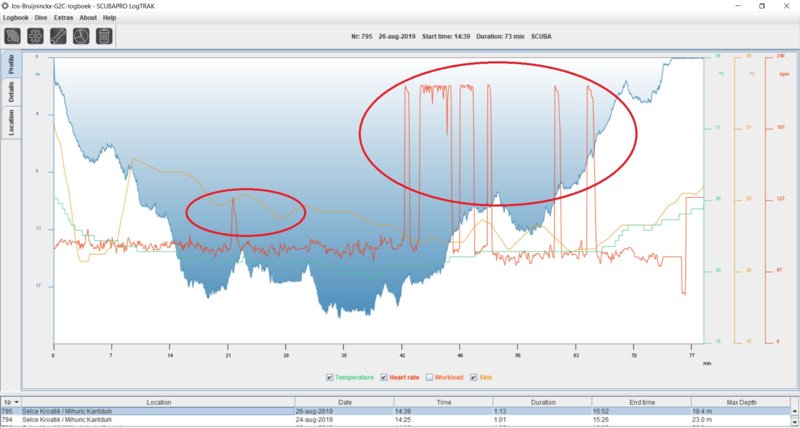Open the Logbook menu
The image size is (800, 428).
16,18
